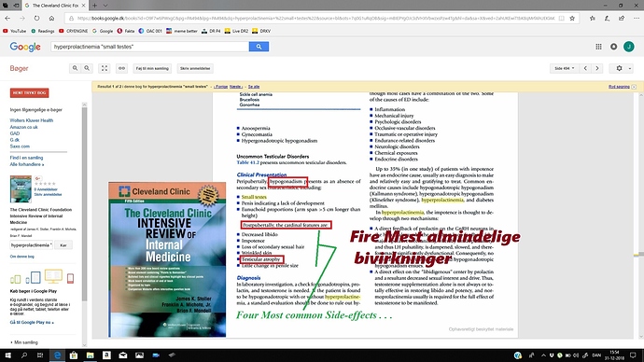Open the Wolters Kluwer Health link

(x=31, y=120)
